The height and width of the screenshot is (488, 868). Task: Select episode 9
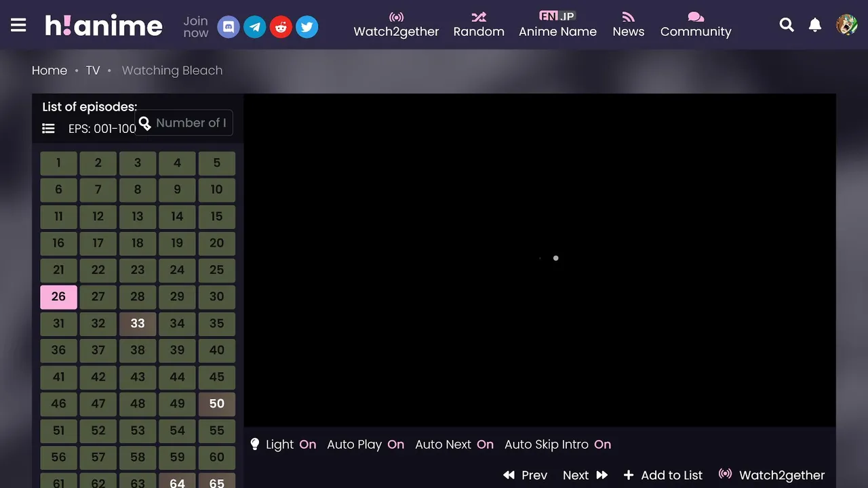point(177,190)
